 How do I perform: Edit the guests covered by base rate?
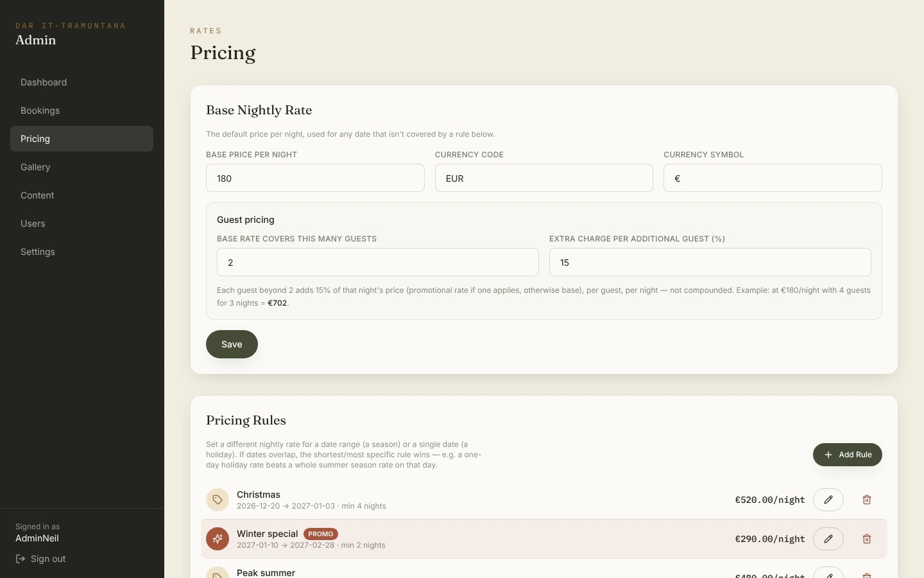(x=377, y=262)
